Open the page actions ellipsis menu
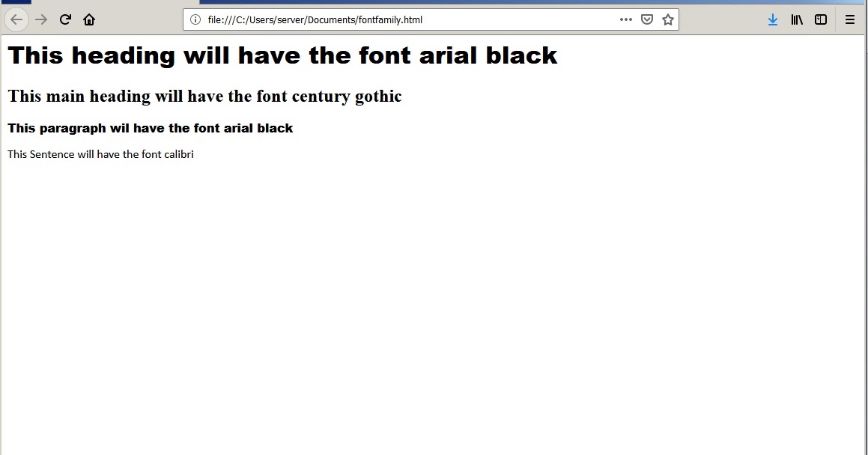The height and width of the screenshot is (455, 868). [x=625, y=19]
